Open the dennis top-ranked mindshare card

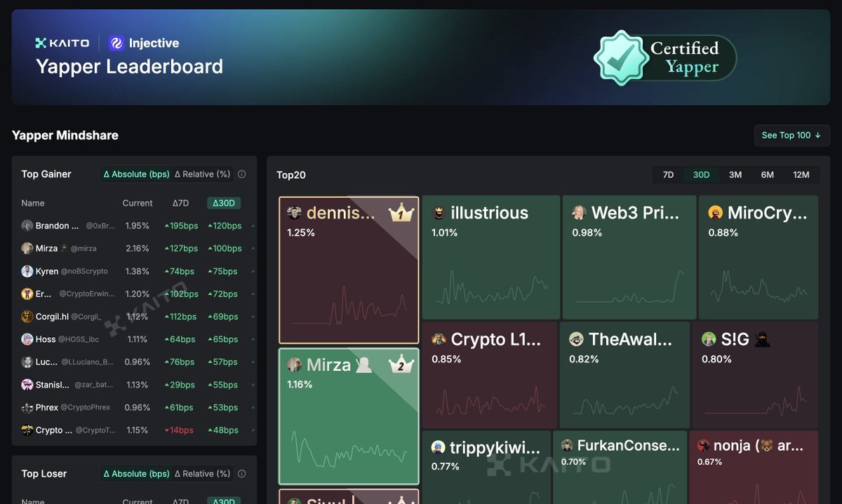(349, 270)
